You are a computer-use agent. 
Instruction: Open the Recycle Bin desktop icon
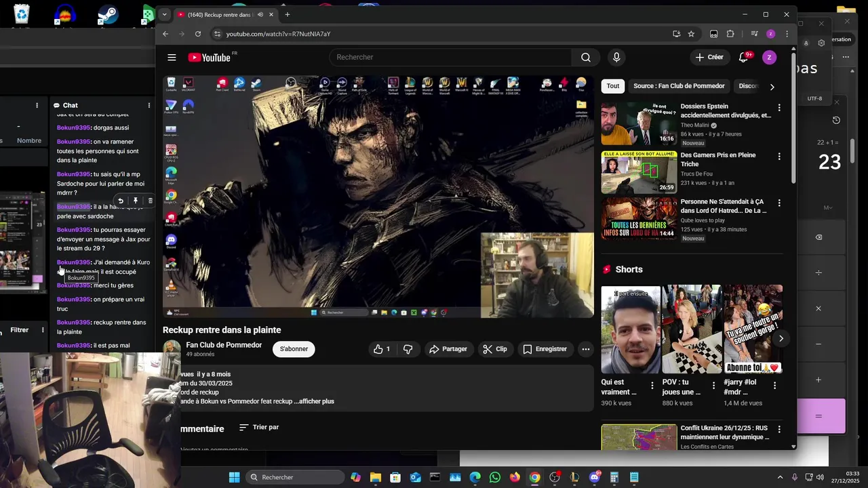click(x=22, y=14)
